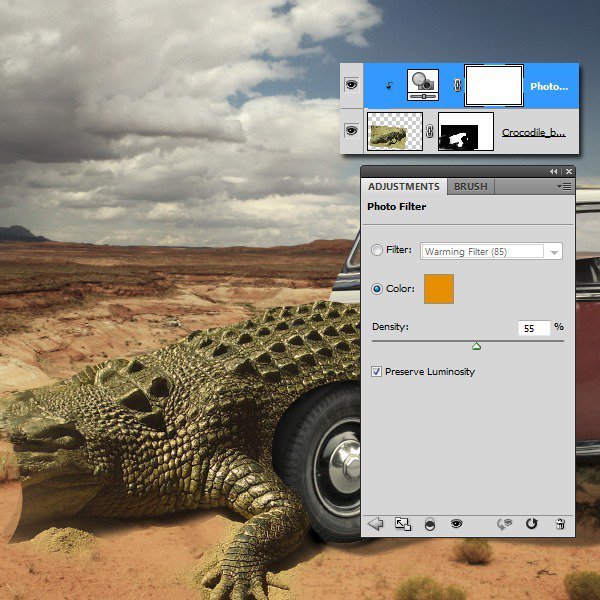Open the Adjustments panel options menu
600x600 pixels.
564,186
